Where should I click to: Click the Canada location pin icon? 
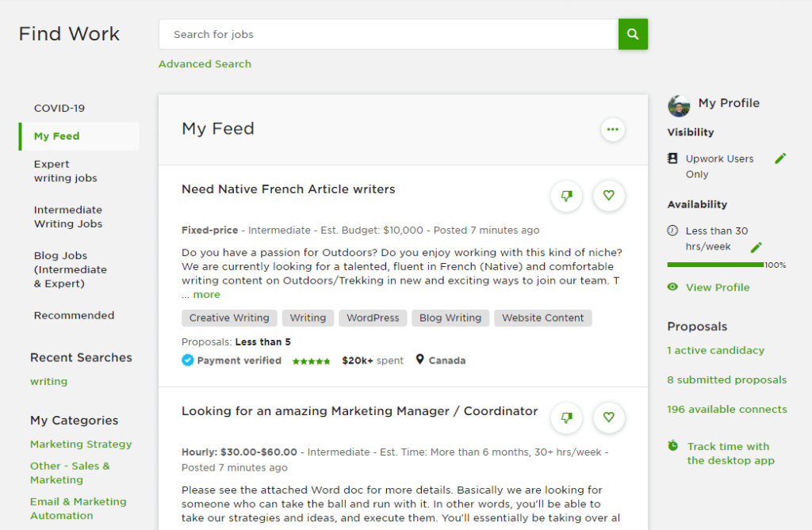pyautogui.click(x=420, y=360)
